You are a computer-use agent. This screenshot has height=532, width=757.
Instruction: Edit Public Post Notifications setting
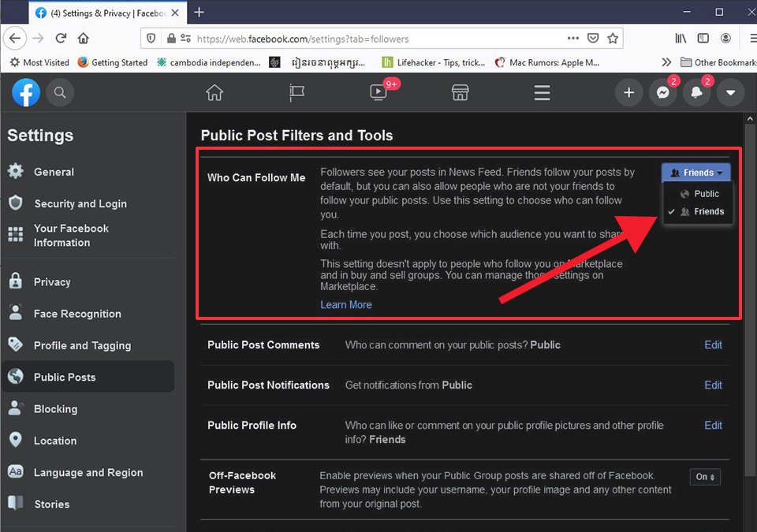[713, 385]
